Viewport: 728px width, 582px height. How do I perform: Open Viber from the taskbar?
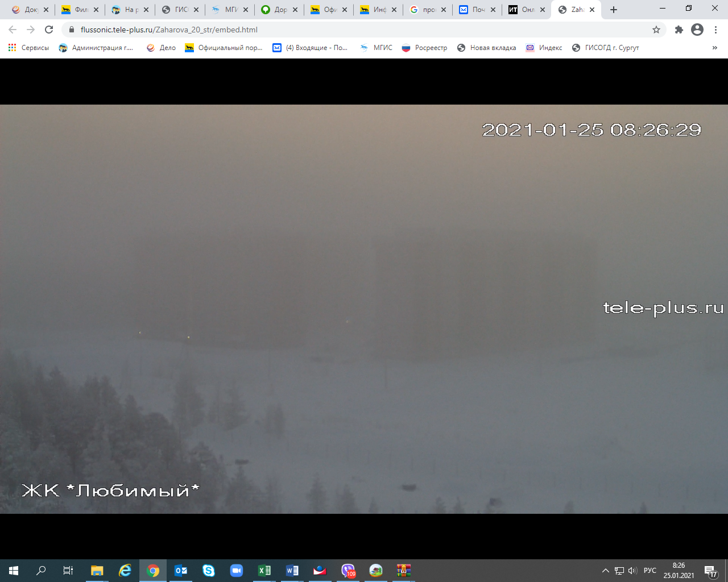coord(348,571)
